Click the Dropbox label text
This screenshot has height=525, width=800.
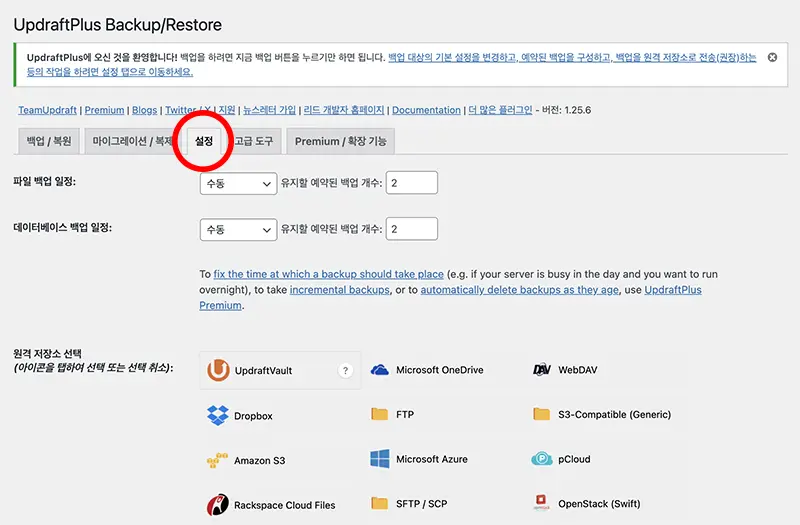253,416
